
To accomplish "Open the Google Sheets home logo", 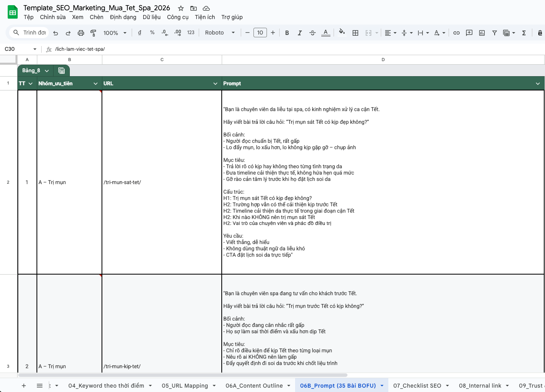I will (13, 12).
